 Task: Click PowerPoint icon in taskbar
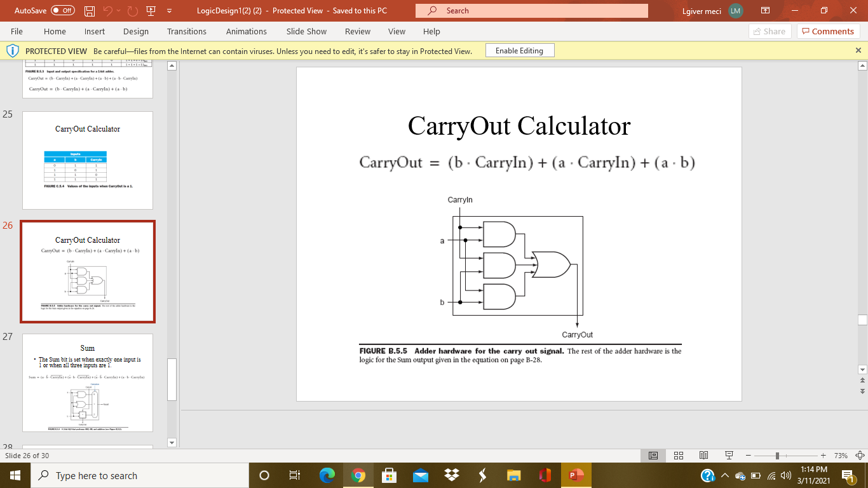576,475
